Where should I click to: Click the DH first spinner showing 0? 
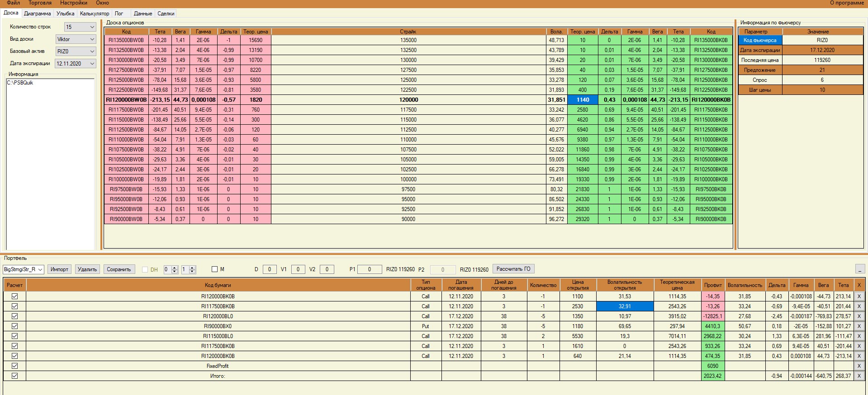(171, 269)
